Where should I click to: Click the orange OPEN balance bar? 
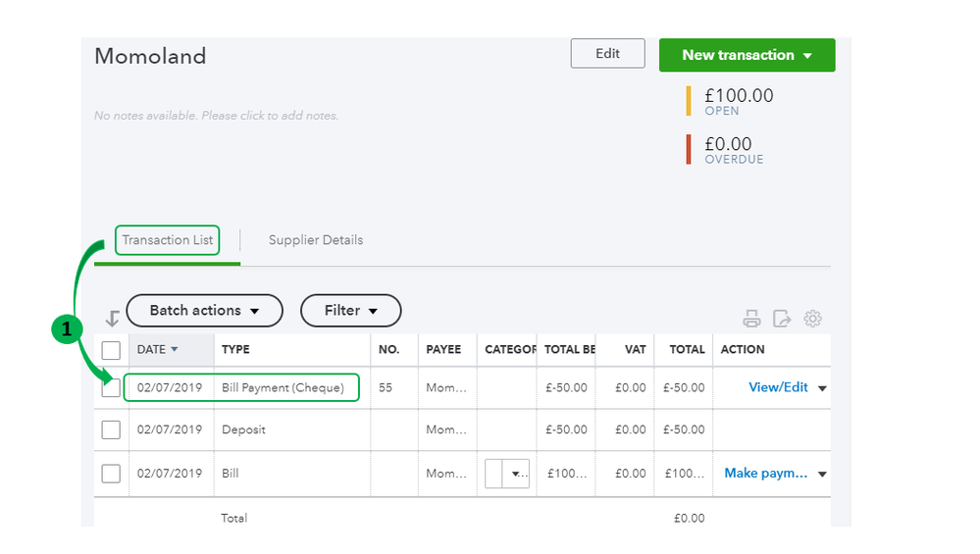point(689,101)
